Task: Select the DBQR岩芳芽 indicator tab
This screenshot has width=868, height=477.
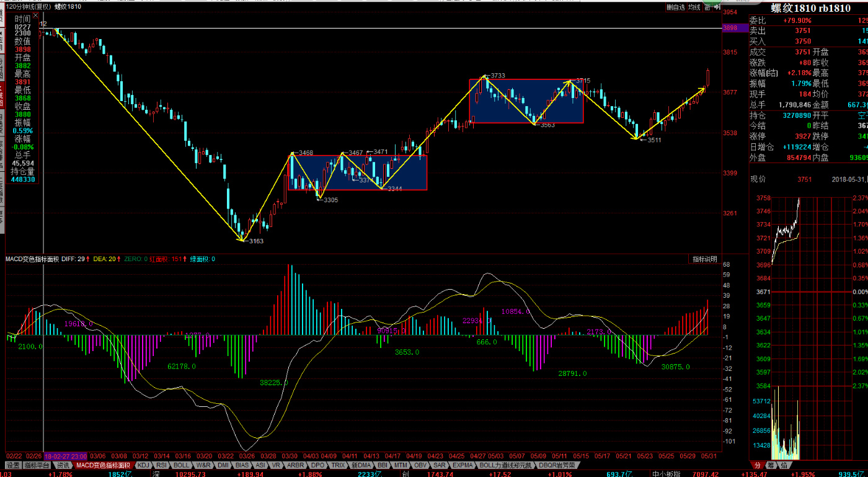Action: [556, 465]
